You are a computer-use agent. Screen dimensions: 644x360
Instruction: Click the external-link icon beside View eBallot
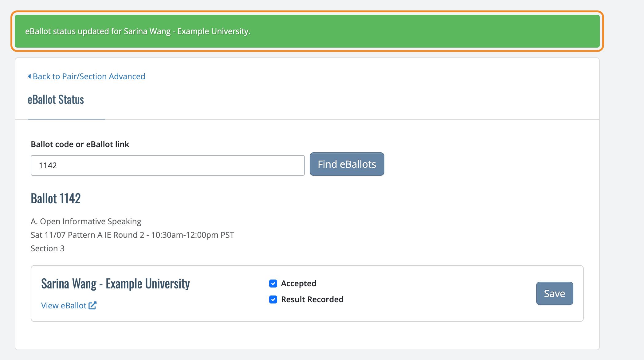tap(92, 305)
